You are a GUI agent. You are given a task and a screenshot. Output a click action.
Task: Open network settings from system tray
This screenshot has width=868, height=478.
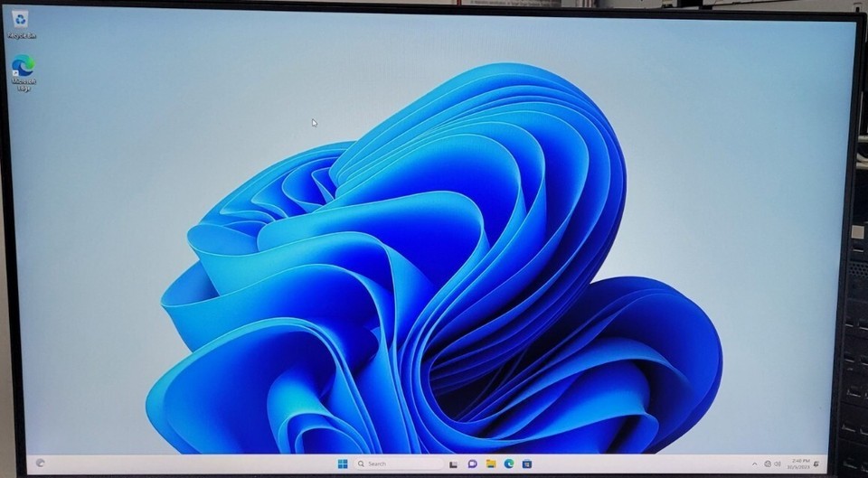point(768,464)
